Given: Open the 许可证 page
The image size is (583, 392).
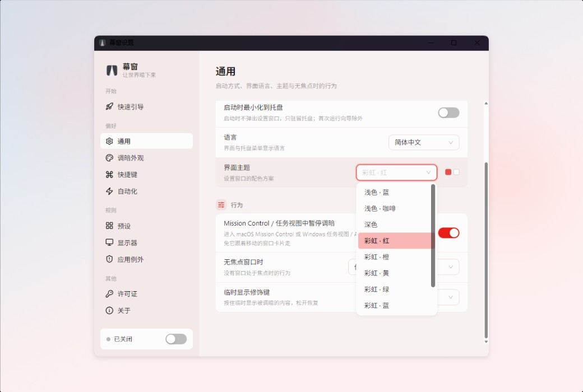Looking at the screenshot, I should click(x=146, y=294).
